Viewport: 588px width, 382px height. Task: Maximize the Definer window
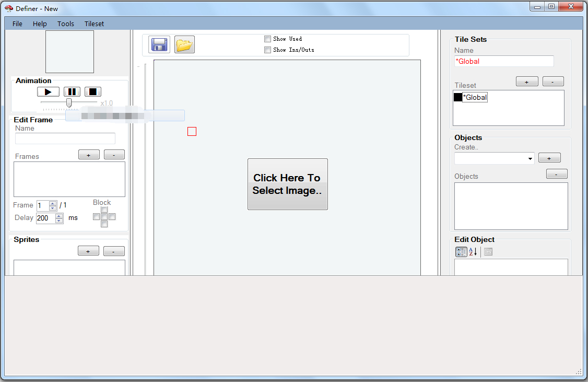click(x=551, y=6)
